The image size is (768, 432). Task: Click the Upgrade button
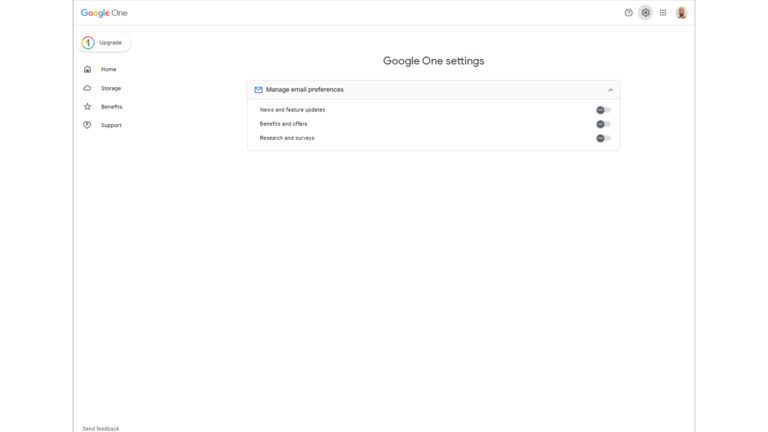[x=103, y=43]
